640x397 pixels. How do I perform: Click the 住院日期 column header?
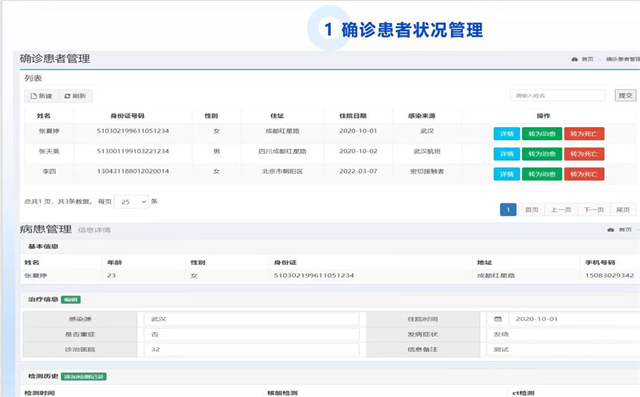(x=353, y=116)
